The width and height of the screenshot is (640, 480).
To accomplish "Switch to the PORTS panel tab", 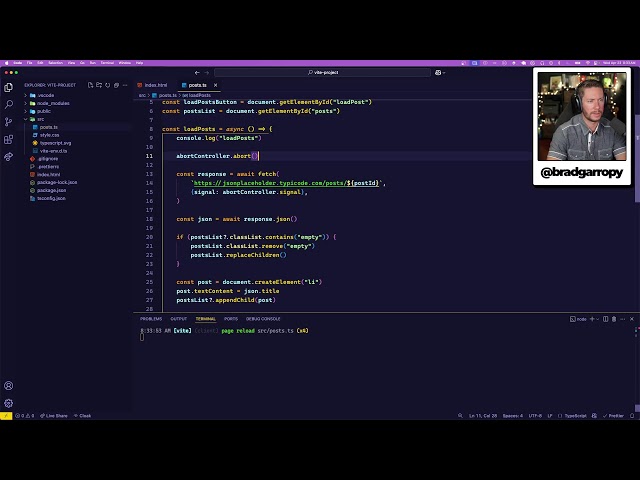I will [x=231, y=319].
